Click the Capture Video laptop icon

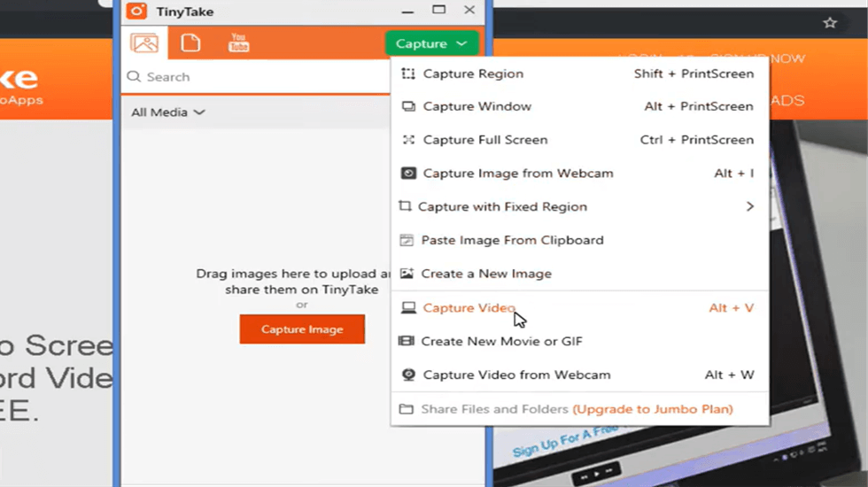408,308
